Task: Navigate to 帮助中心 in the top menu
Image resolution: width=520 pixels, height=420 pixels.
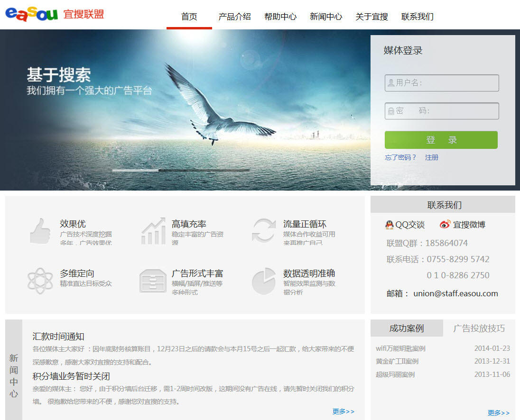Action: pos(280,16)
